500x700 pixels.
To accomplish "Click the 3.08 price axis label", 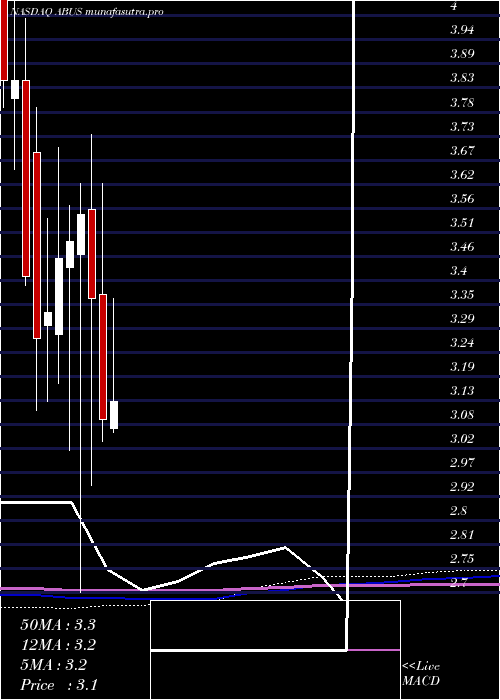I will click(462, 415).
